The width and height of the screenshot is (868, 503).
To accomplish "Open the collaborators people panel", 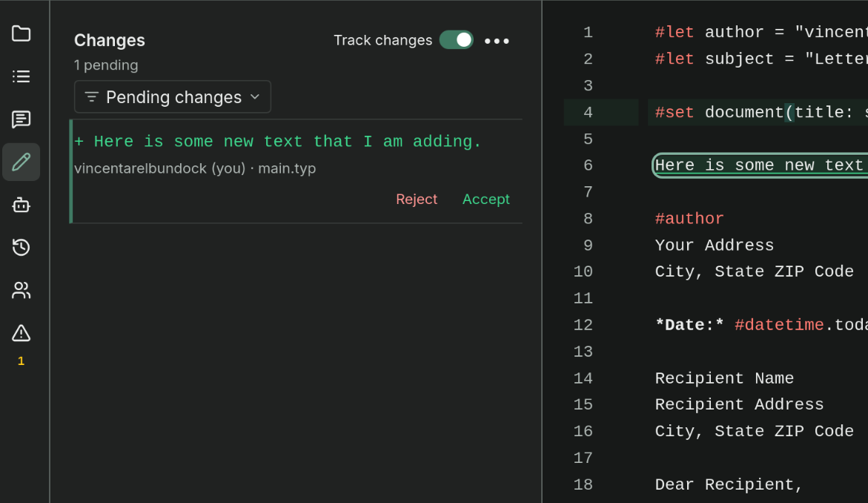I will point(21,290).
